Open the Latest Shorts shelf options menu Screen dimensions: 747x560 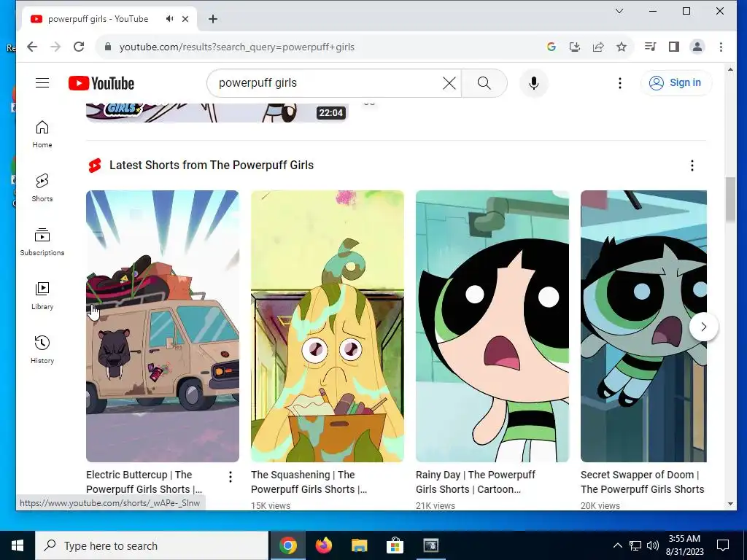coord(692,166)
